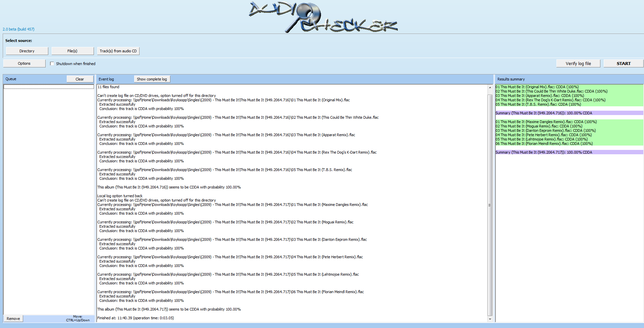The image size is (644, 328).
Task: Select the empty queue list entry
Action: tap(49, 87)
